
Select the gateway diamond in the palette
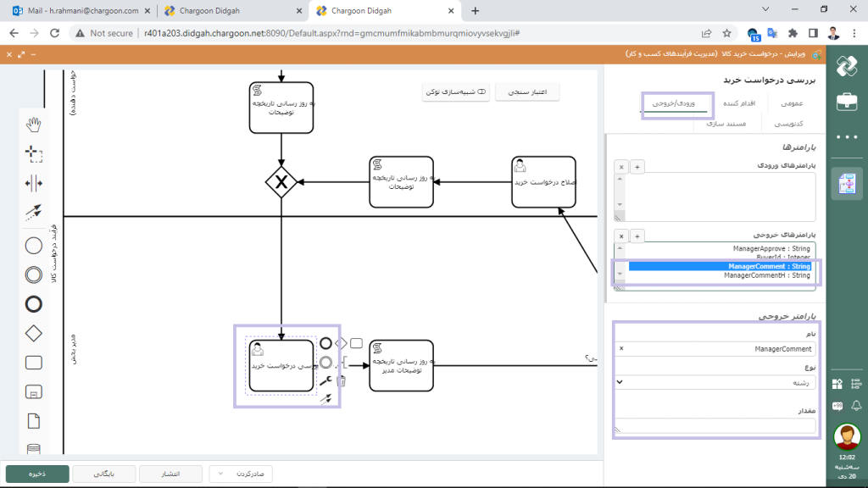click(34, 334)
